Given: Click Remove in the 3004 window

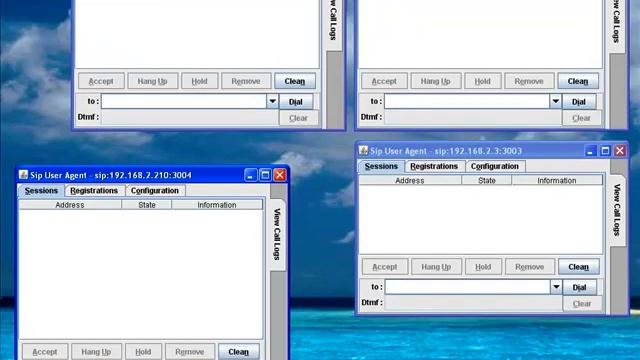Looking at the screenshot, I should point(190,351).
